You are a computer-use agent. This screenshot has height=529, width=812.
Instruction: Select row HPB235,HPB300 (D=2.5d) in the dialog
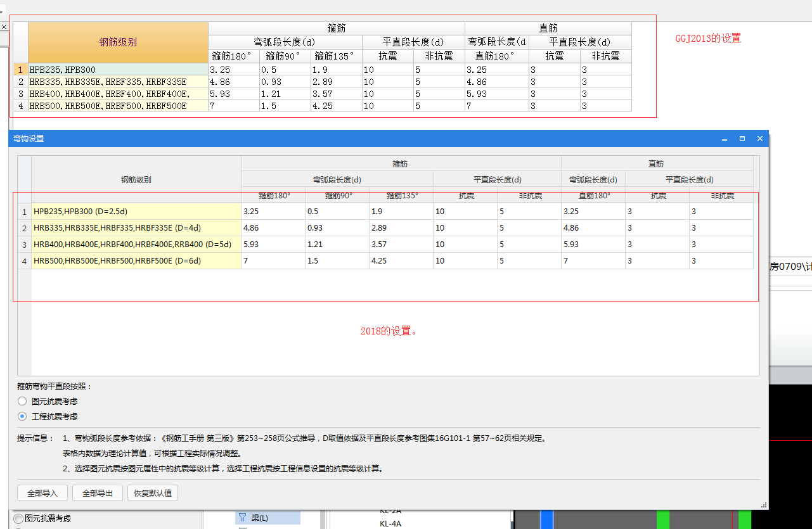click(x=136, y=212)
